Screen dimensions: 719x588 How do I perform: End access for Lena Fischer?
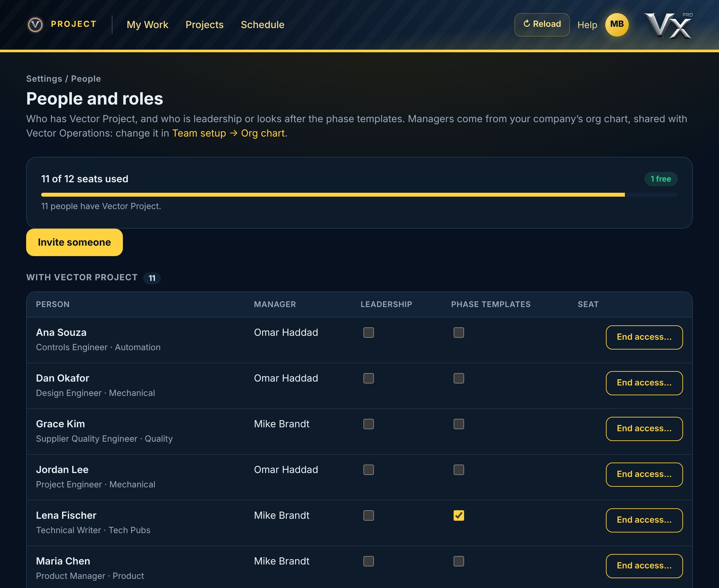click(644, 520)
